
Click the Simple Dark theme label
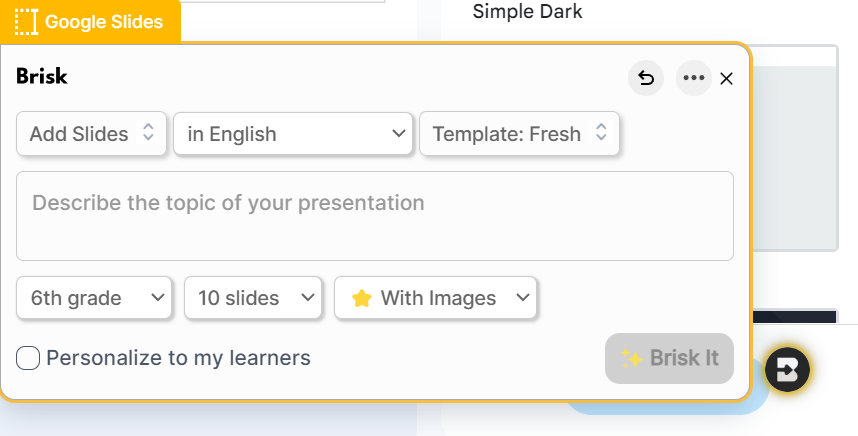527,12
